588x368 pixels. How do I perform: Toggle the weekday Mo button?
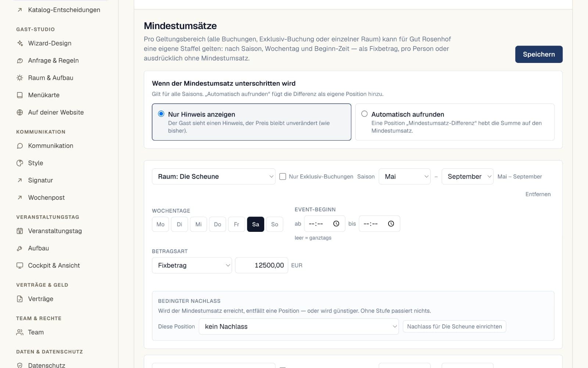pyautogui.click(x=161, y=224)
